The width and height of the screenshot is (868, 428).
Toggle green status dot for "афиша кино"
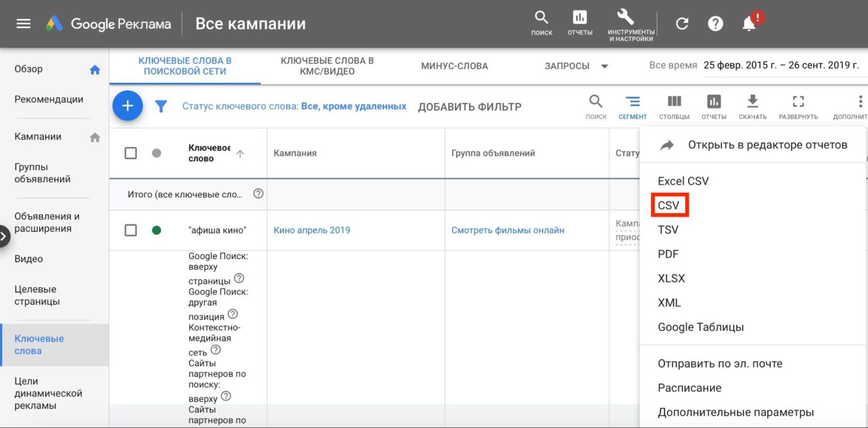pos(157,230)
